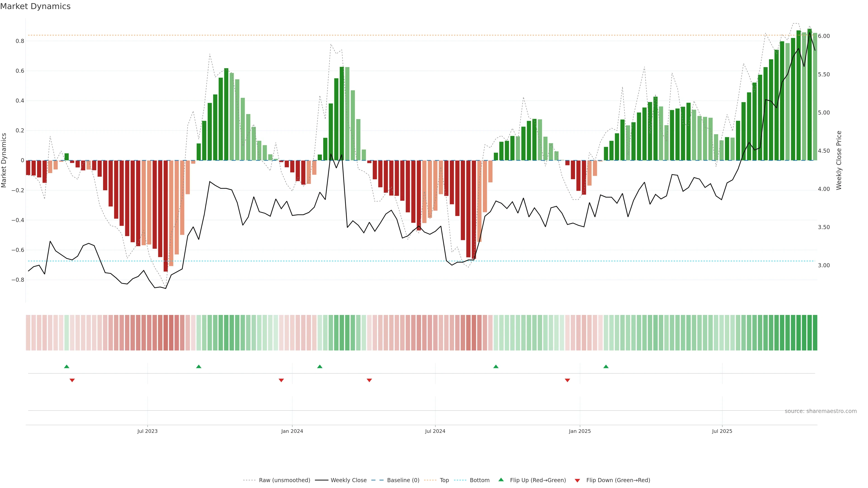Click the Flip Down triangle before Jul 2023
868x488 pixels.
[72, 380]
